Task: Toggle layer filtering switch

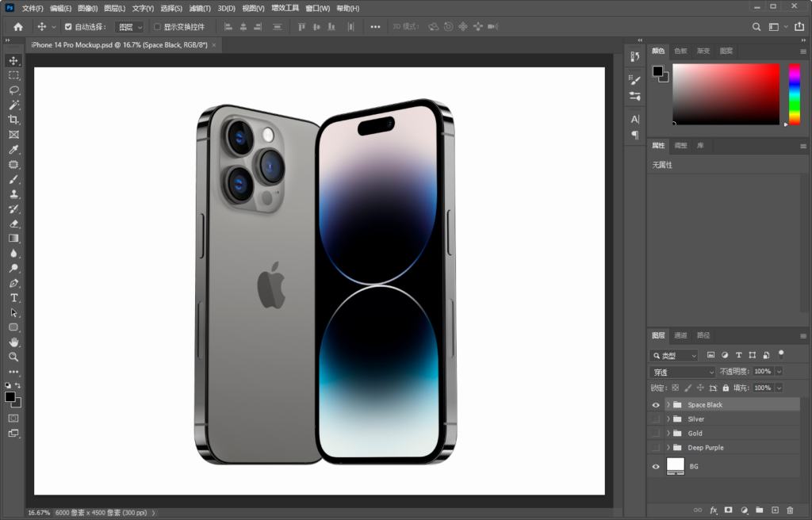Action: tap(781, 355)
